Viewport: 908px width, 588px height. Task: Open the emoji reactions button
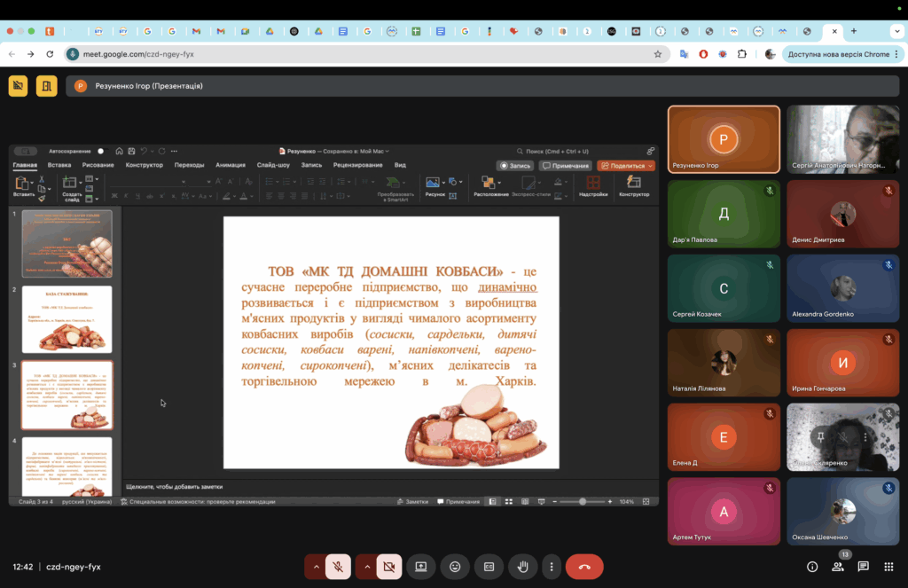pos(455,567)
